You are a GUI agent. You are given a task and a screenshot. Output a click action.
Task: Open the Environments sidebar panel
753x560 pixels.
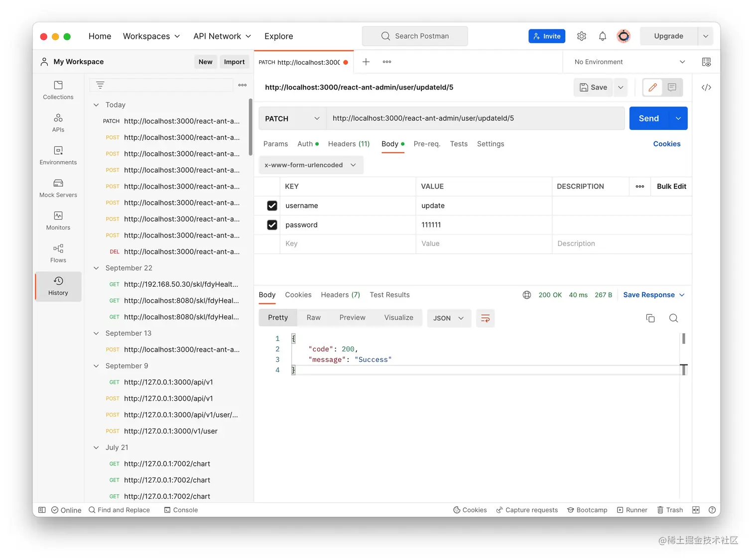coord(58,155)
